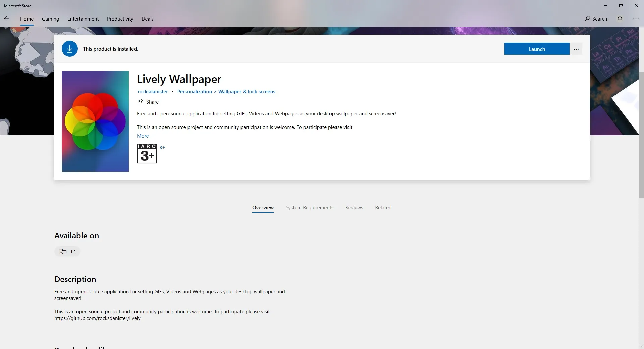Click the Lively Wallpaper title heading
Screen dimensions: 644x349
179,79
